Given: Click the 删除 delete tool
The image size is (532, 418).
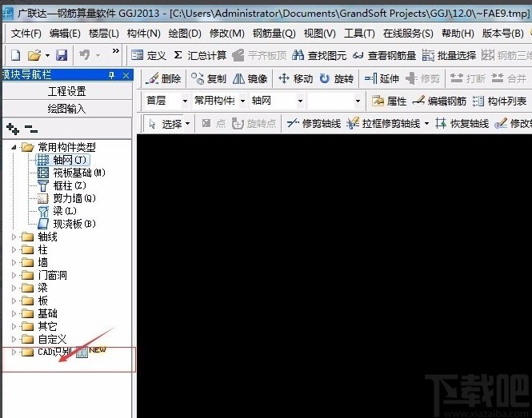Looking at the screenshot, I should [x=163, y=78].
